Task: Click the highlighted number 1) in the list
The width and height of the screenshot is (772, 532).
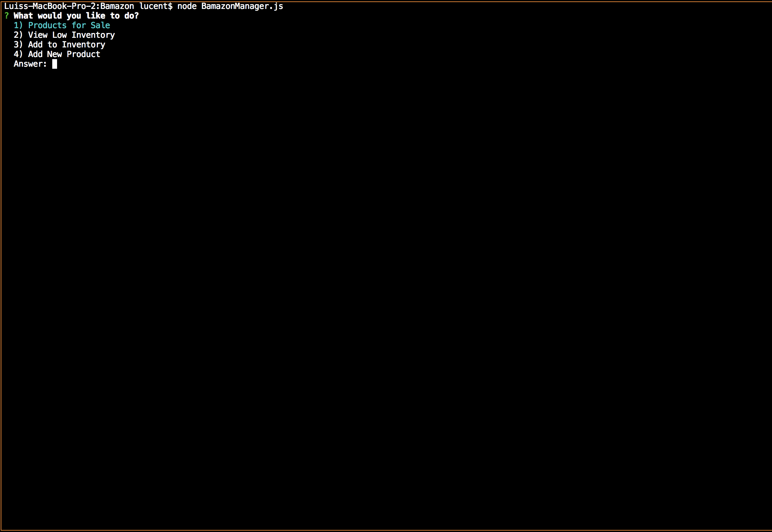Action: pos(18,25)
